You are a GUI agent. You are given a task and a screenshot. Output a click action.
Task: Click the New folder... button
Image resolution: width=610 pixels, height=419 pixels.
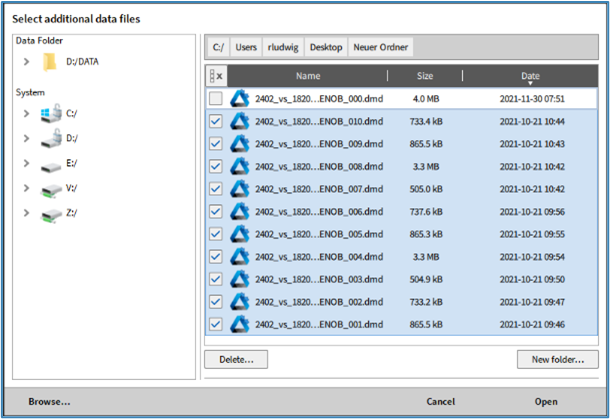[x=557, y=358]
